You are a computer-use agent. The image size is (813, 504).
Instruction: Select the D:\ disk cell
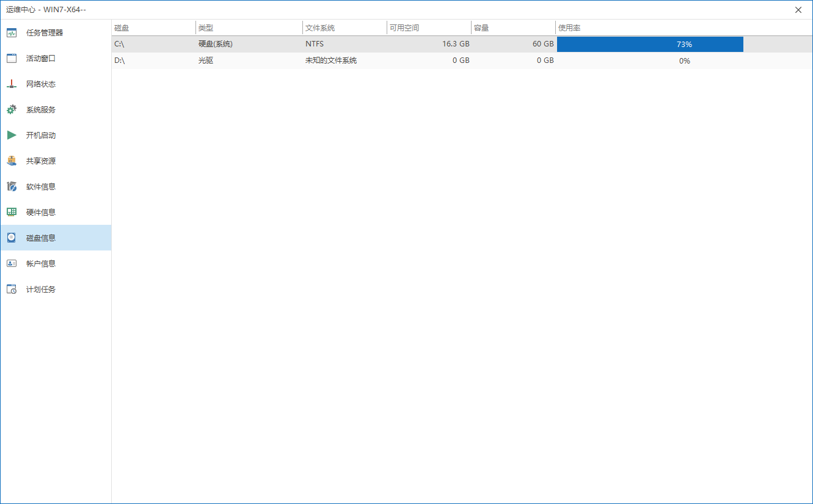tap(154, 60)
